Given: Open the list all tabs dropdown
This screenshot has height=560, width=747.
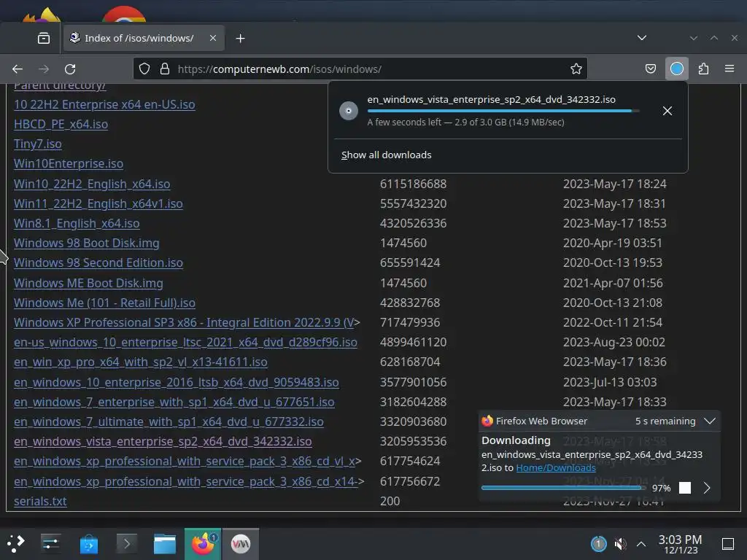Looking at the screenshot, I should click(x=642, y=38).
